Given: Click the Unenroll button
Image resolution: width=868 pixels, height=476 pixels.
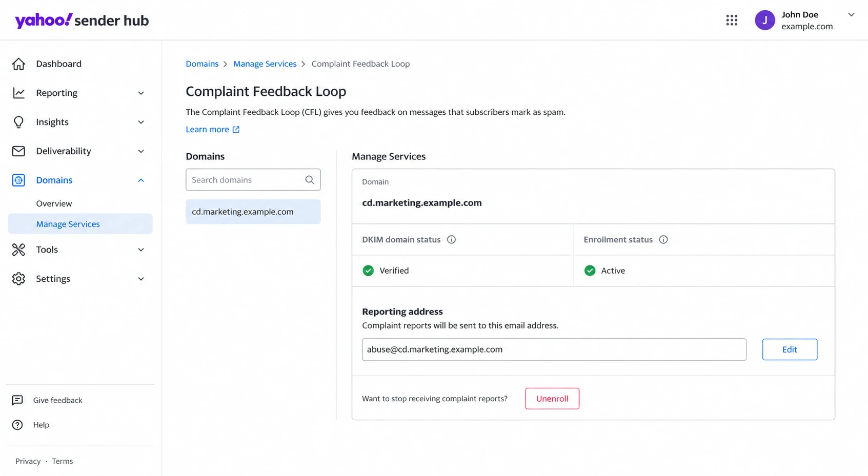Looking at the screenshot, I should click(x=552, y=399).
